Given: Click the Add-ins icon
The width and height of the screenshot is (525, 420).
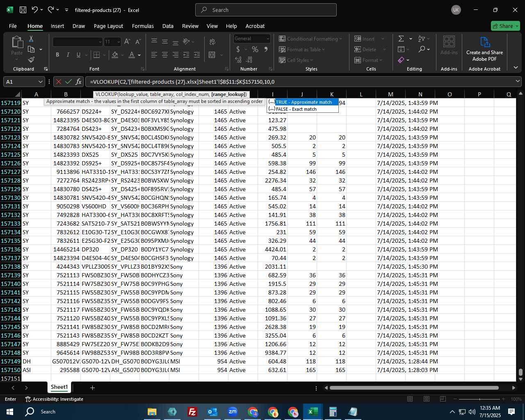Looking at the screenshot, I should pyautogui.click(x=449, y=42).
